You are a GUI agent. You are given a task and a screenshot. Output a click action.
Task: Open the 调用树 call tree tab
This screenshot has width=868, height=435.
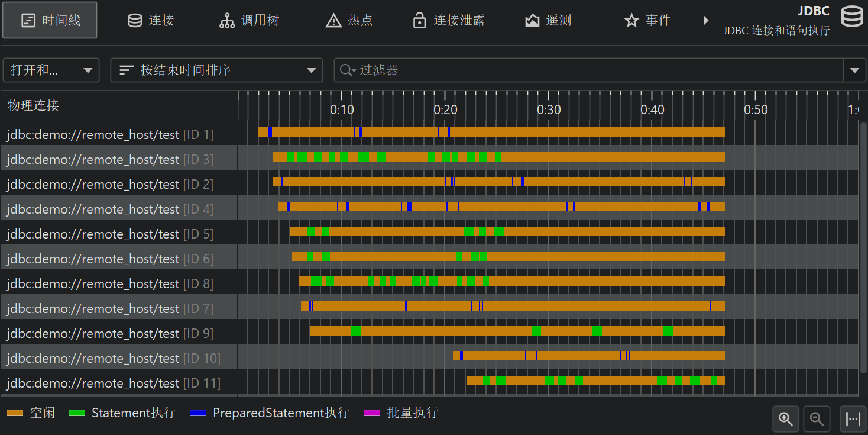[249, 21]
